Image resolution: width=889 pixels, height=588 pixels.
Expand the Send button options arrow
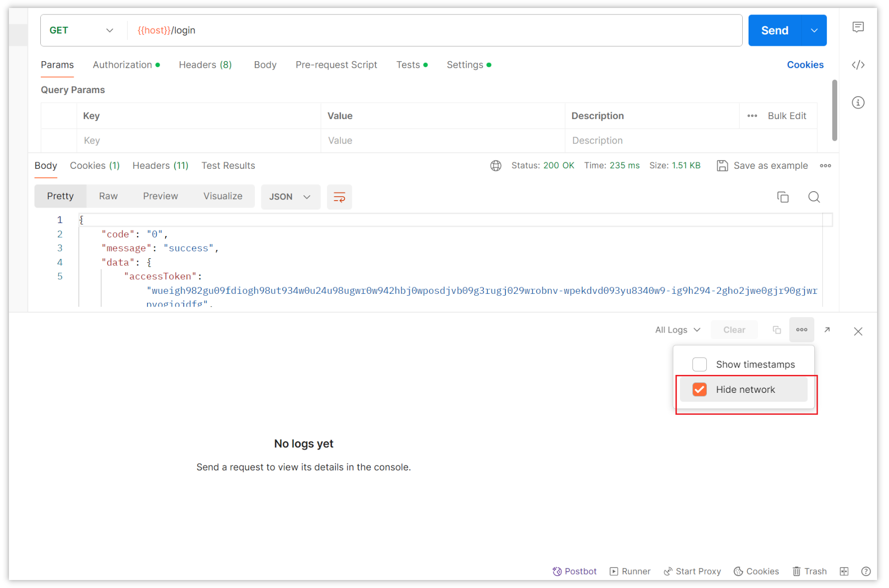(814, 30)
